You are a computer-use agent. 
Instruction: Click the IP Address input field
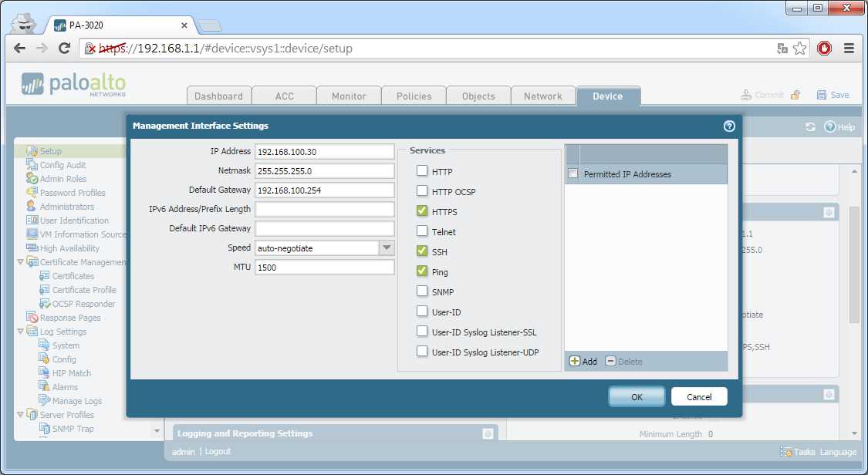[324, 151]
